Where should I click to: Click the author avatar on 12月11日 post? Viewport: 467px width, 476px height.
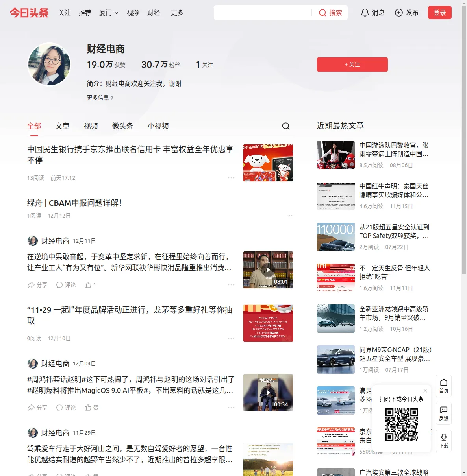(32, 241)
